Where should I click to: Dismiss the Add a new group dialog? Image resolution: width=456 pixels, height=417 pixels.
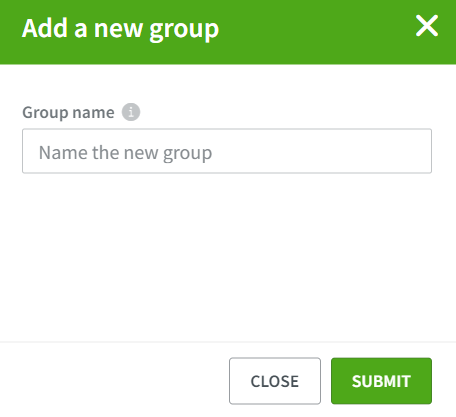tap(427, 26)
